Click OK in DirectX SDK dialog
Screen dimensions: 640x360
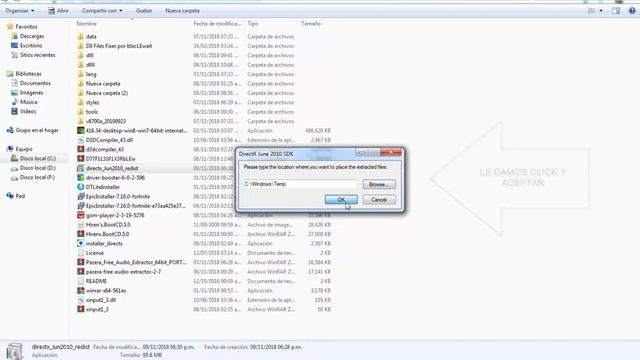(341, 200)
